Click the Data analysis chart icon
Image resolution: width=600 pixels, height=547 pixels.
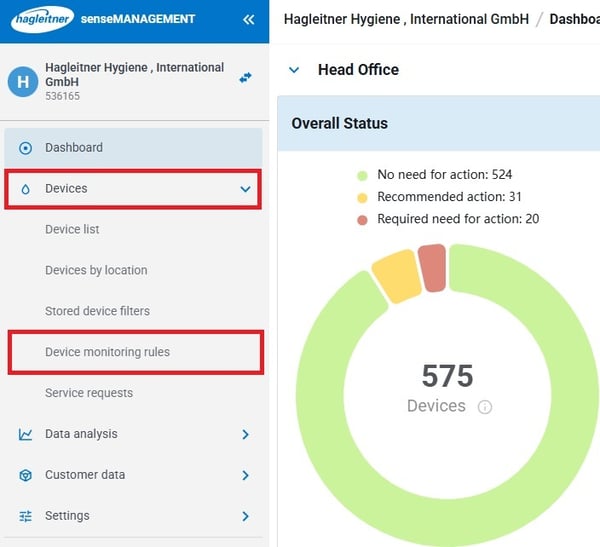(26, 434)
